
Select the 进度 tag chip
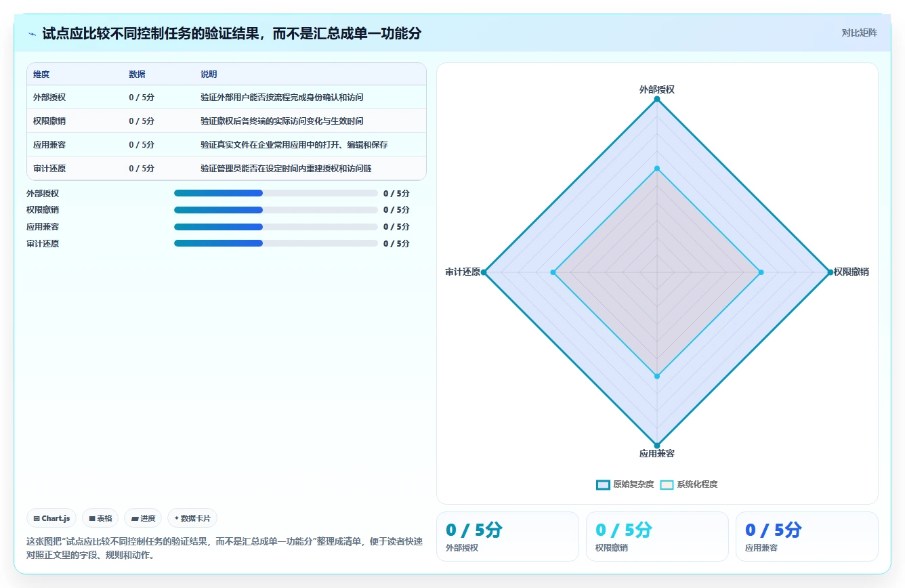pyautogui.click(x=143, y=518)
